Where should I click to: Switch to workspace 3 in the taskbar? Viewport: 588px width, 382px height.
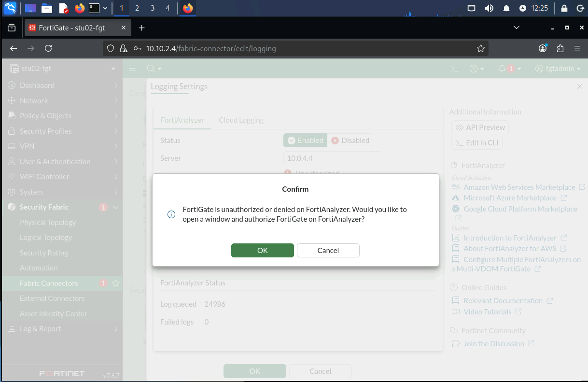tap(153, 8)
